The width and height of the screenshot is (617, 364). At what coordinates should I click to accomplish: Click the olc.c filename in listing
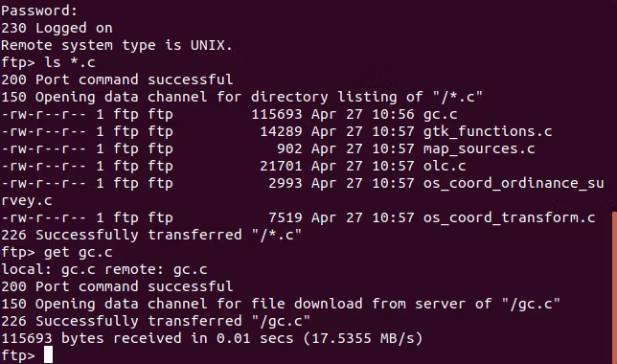pyautogui.click(x=445, y=166)
